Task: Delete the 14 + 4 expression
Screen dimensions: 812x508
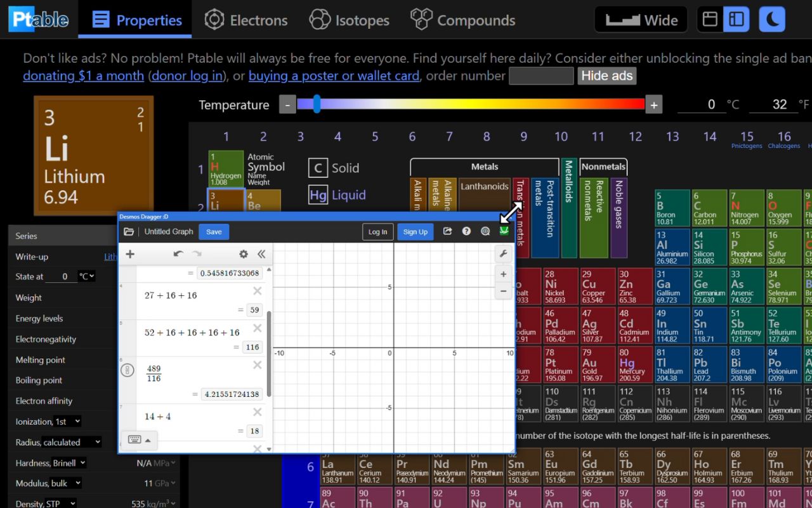Action: (x=257, y=413)
